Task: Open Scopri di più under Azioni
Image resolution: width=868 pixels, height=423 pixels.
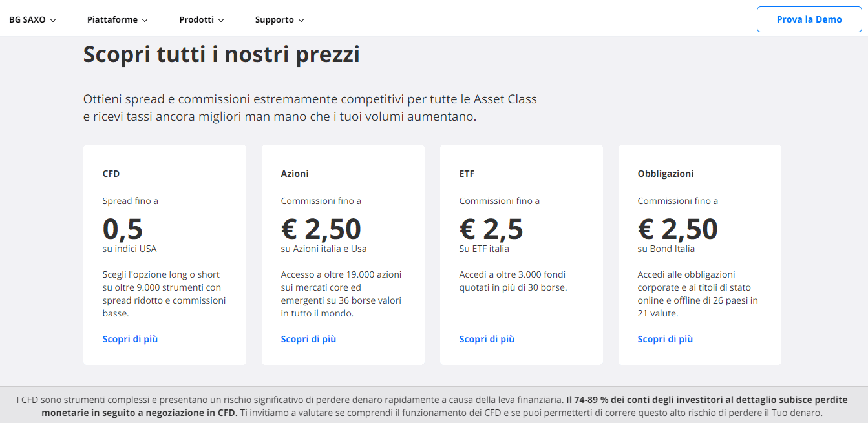Action: pos(308,339)
